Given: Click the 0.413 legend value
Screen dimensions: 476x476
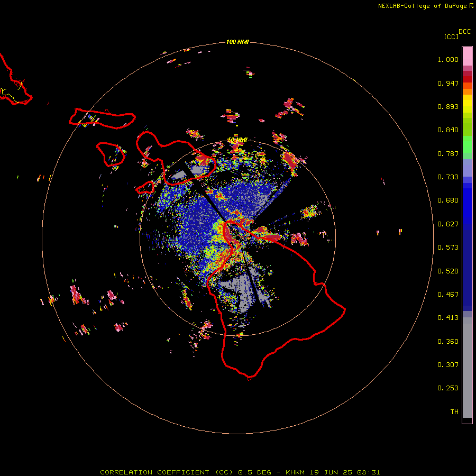Looking at the screenshot, I should point(448,318).
